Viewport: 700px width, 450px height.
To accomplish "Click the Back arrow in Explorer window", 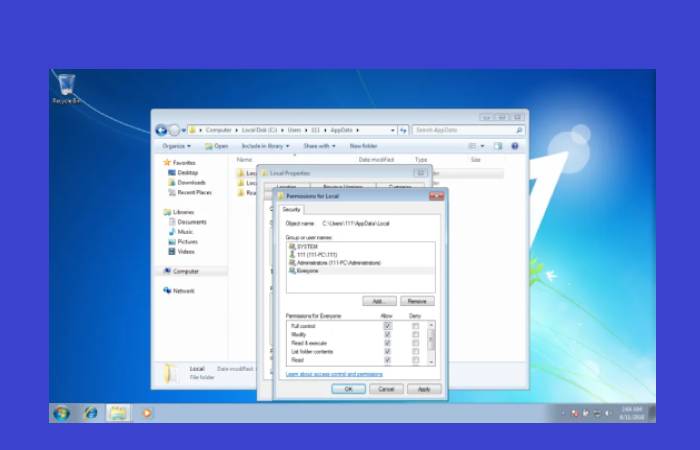I will pos(161,130).
